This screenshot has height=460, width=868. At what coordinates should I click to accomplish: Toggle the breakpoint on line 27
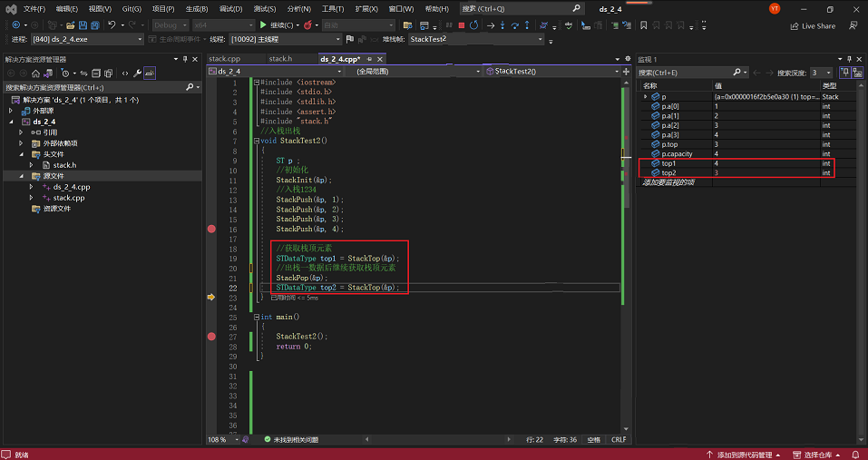211,336
